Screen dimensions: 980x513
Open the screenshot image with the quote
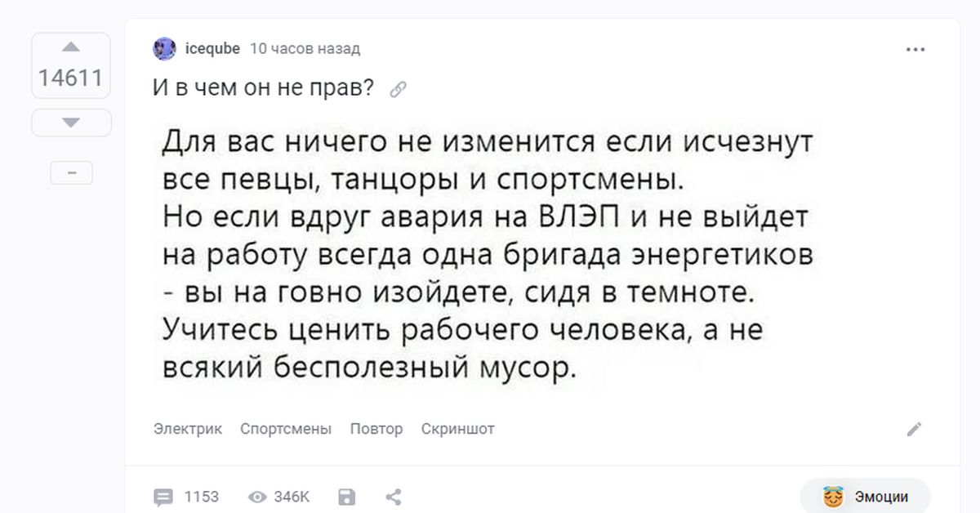point(488,255)
